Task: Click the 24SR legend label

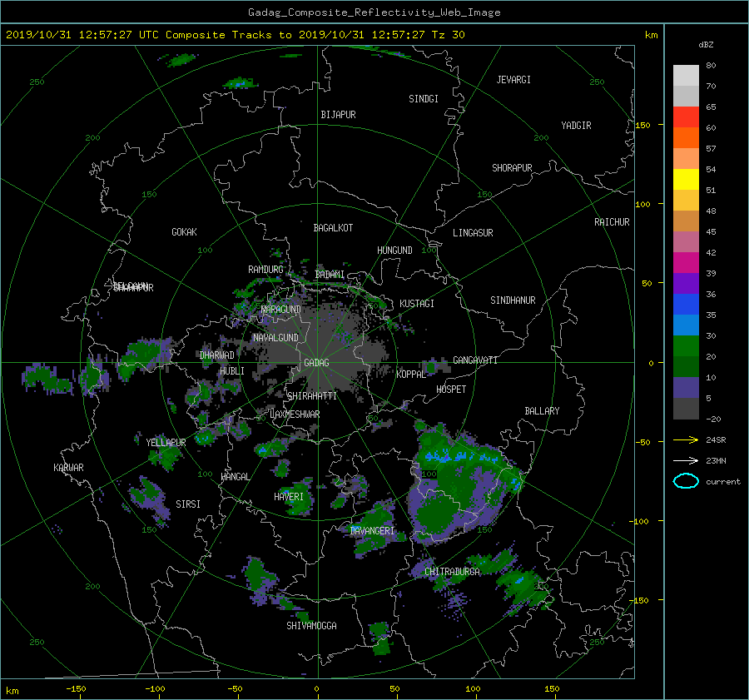Action: (x=716, y=440)
